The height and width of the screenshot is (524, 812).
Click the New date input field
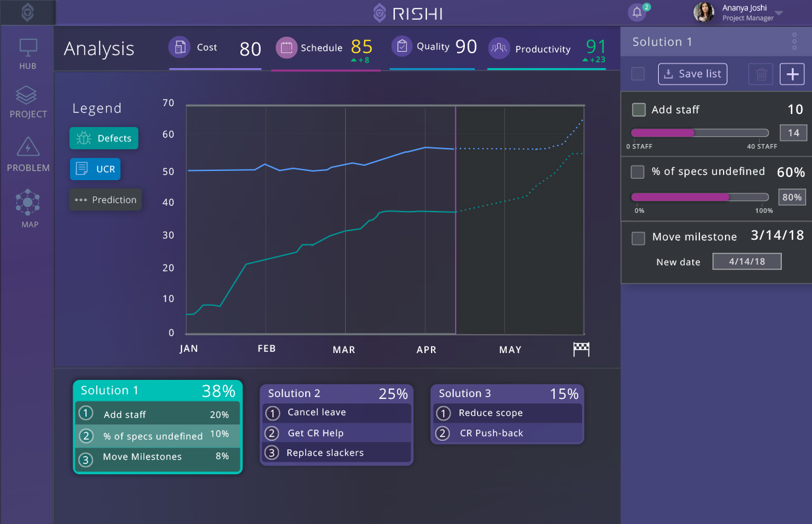pyautogui.click(x=747, y=261)
